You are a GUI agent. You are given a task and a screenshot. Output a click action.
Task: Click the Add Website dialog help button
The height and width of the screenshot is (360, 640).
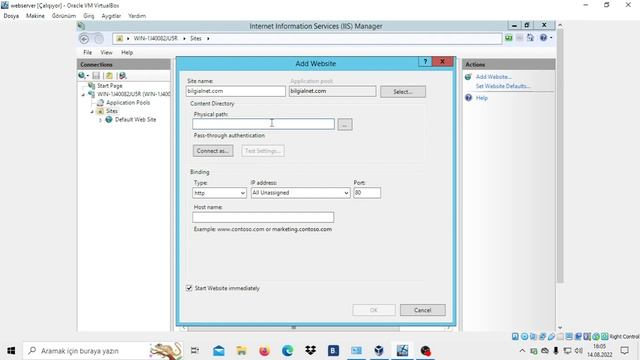(x=425, y=61)
